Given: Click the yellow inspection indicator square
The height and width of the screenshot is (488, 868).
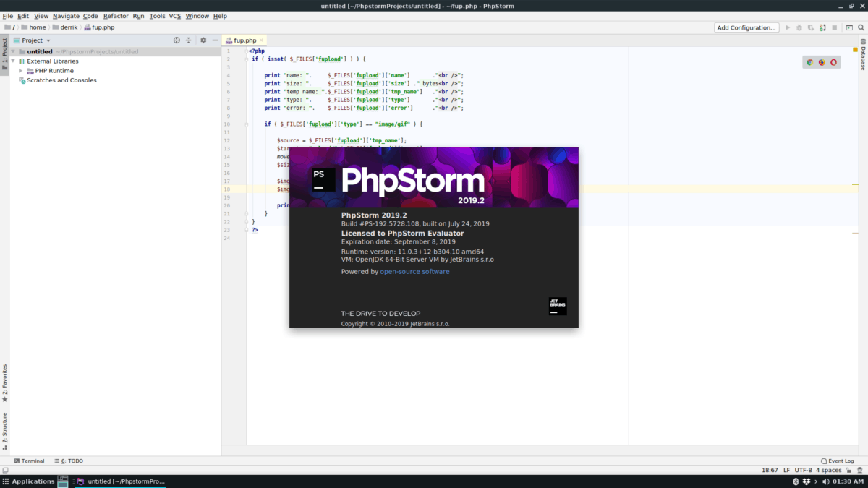Looking at the screenshot, I should tap(855, 50).
